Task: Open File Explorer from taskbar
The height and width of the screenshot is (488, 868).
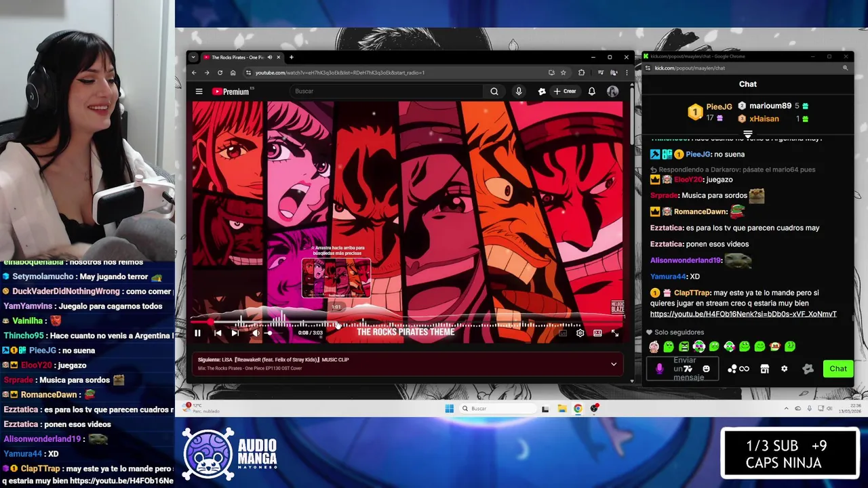Action: pos(561,408)
